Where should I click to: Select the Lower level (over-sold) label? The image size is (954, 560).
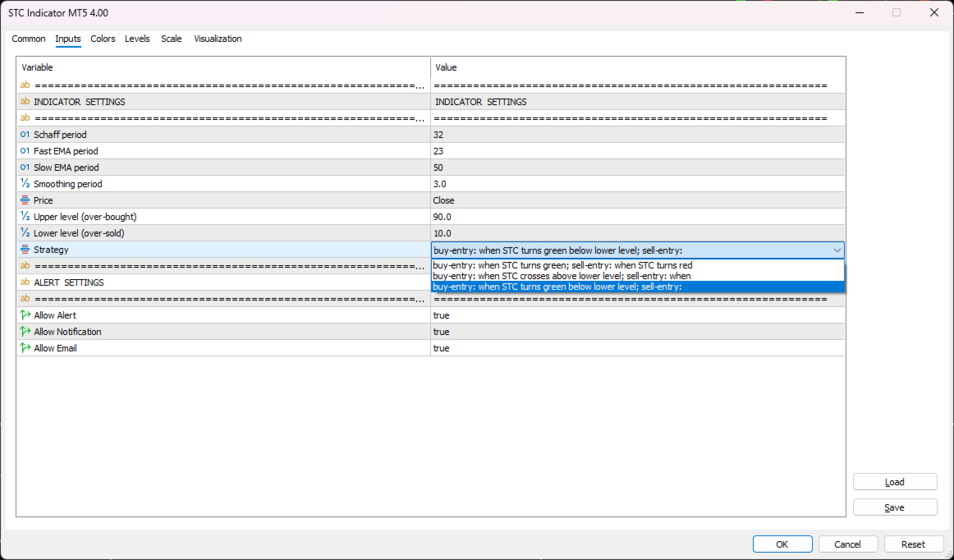(x=79, y=233)
